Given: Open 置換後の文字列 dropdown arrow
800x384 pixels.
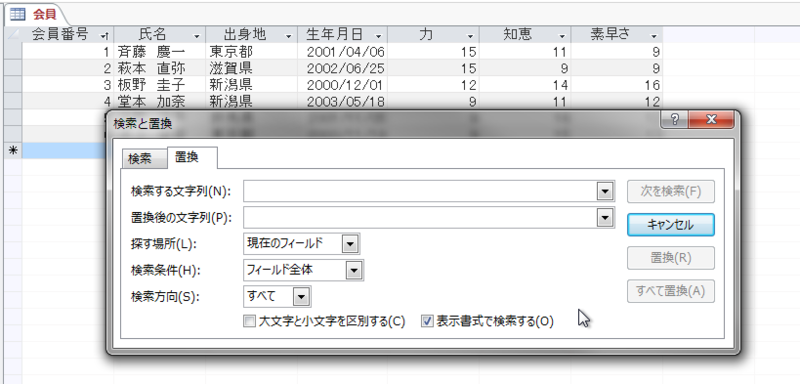Looking at the screenshot, I should pyautogui.click(x=605, y=218).
